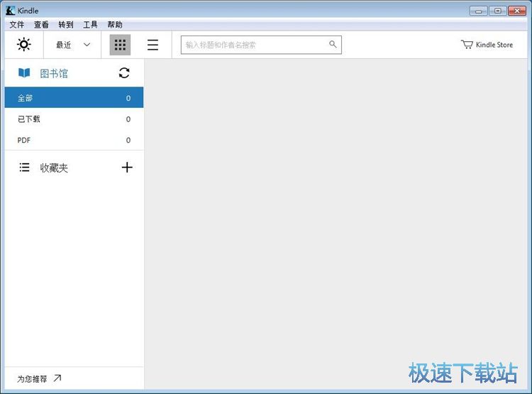Image resolution: width=532 pixels, height=394 pixels.
Task: Minimize the Kindle window
Action: pos(478,11)
